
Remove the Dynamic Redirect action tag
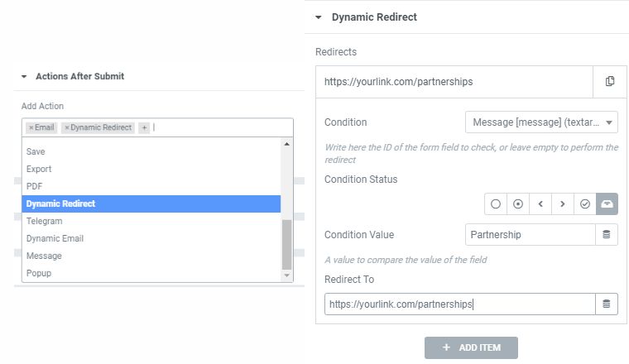67,128
